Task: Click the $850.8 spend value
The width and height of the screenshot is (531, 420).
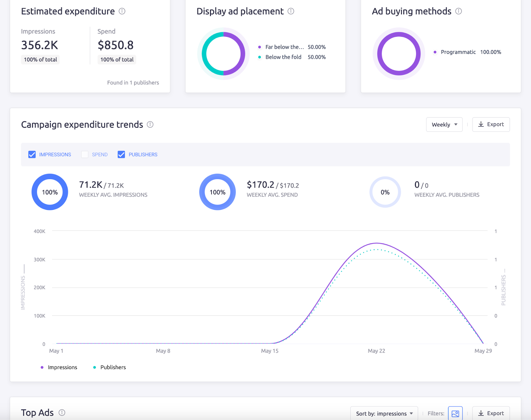Action: (115, 45)
